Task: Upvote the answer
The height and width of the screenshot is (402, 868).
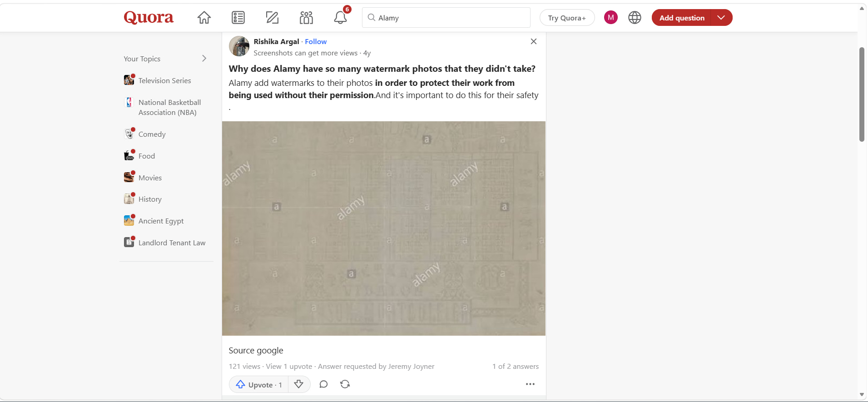Action: 259,384
